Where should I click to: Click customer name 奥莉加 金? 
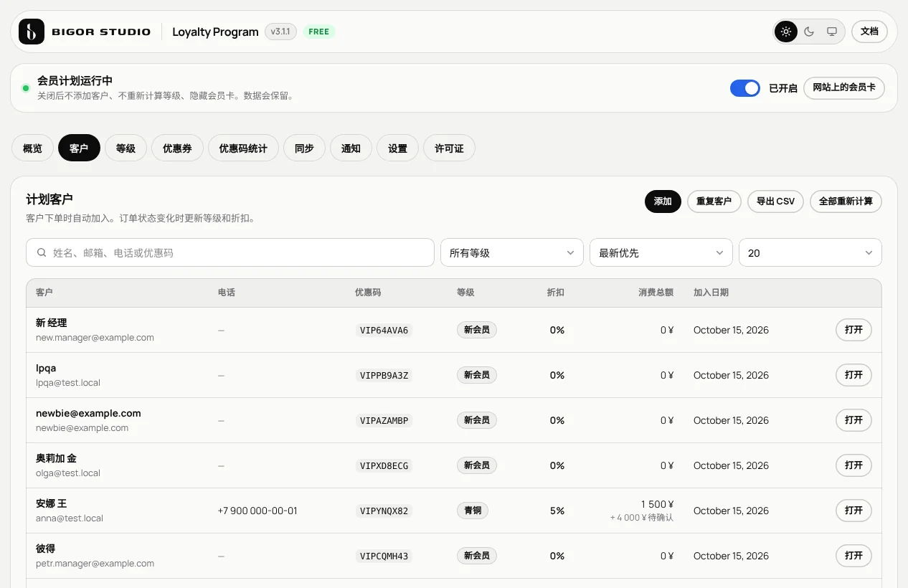(56, 459)
